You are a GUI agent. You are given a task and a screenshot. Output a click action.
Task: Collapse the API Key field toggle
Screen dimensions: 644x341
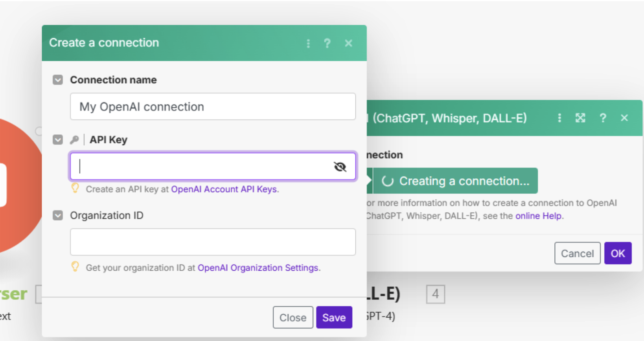58,140
